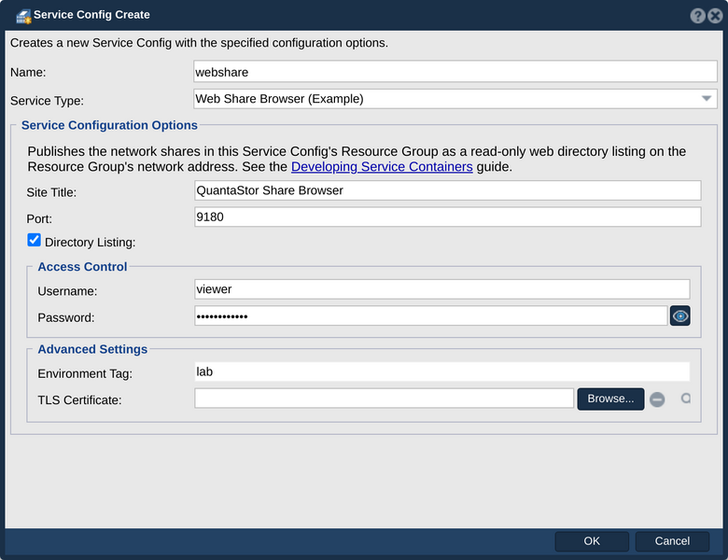Click the 'Site Title:' label
This screenshot has width=728, height=560.
click(x=51, y=192)
